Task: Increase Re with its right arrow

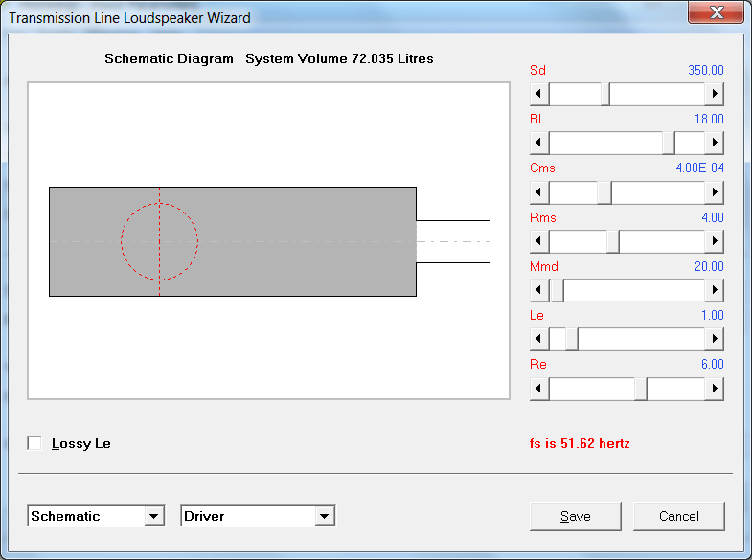Action: [x=714, y=388]
